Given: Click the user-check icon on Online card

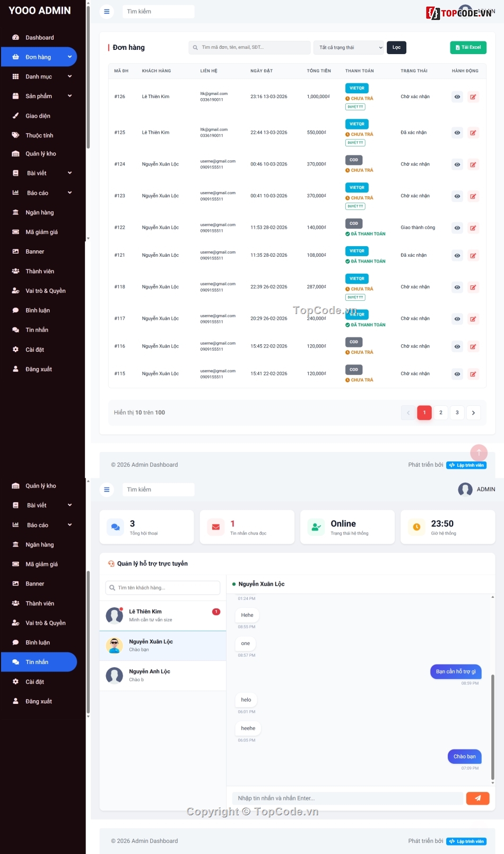Looking at the screenshot, I should (316, 527).
